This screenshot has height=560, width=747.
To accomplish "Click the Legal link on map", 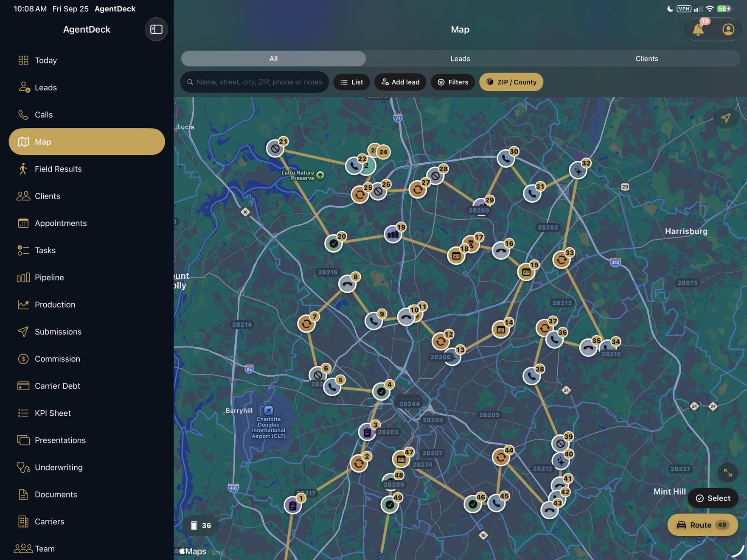I will [218, 552].
